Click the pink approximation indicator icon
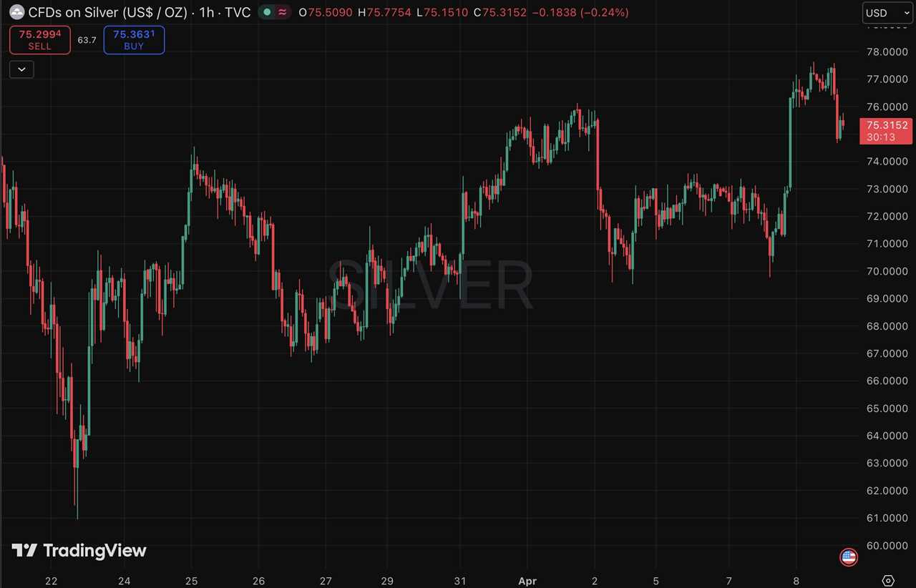Viewport: 916px width, 588px height. [282, 12]
